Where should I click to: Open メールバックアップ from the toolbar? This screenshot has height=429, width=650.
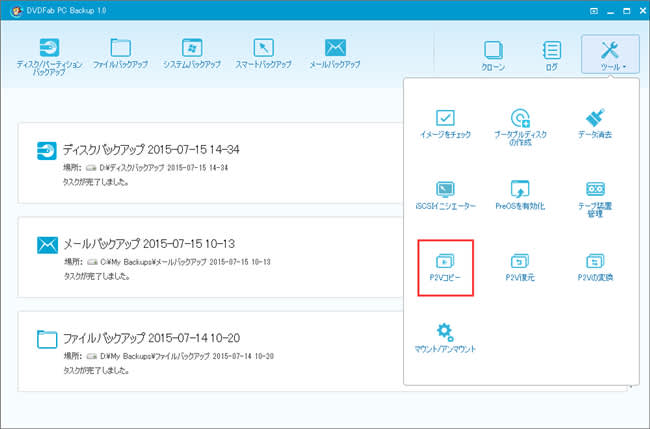(335, 53)
